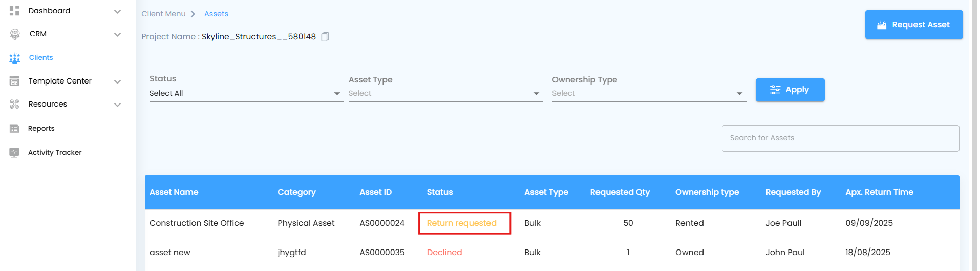Screen dimensions: 980x271
Task: Expand the Template Center chevron
Action: pyautogui.click(x=117, y=81)
